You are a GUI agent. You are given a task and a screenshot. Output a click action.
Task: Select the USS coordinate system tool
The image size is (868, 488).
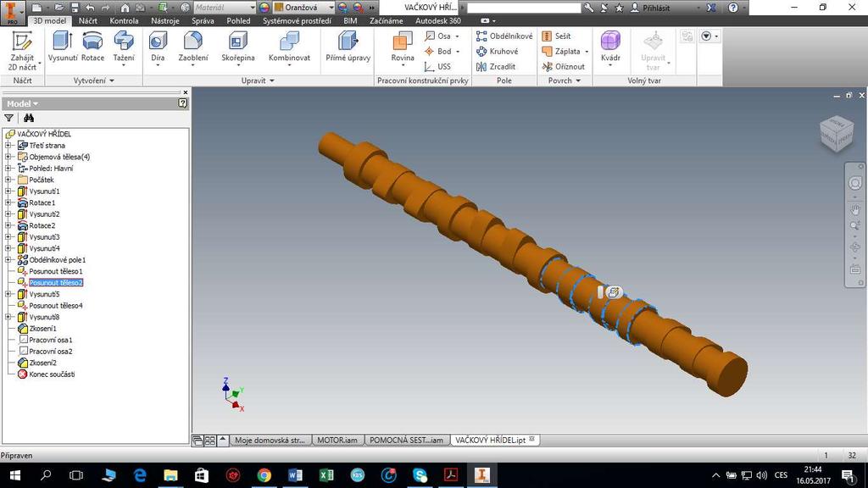[437, 66]
